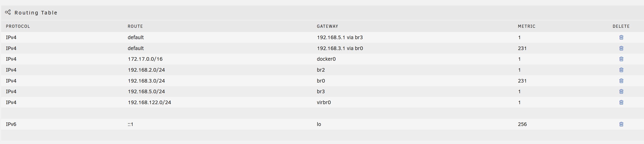Delete the IPv6 ::1 loopback route
This screenshot has width=644, height=144.
(621, 124)
